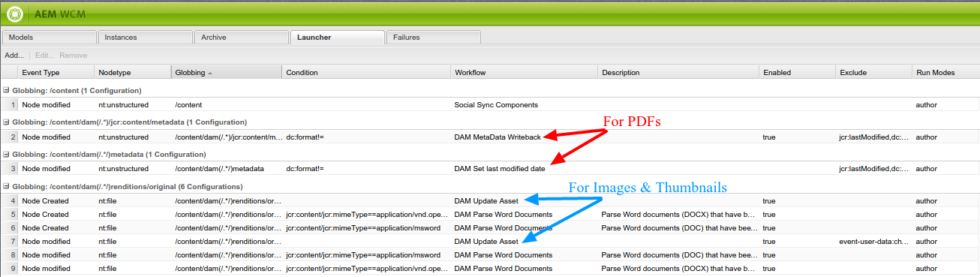Select the DAM MetaData Writeback workflow cell
Viewport: 980px width, 277px height.
click(x=525, y=137)
